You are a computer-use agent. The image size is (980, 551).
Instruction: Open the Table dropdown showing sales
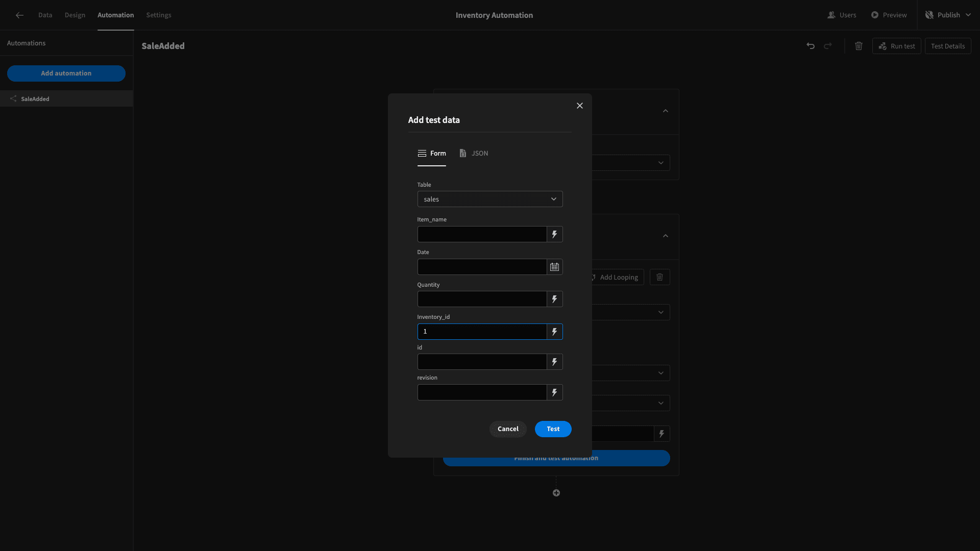coord(490,199)
